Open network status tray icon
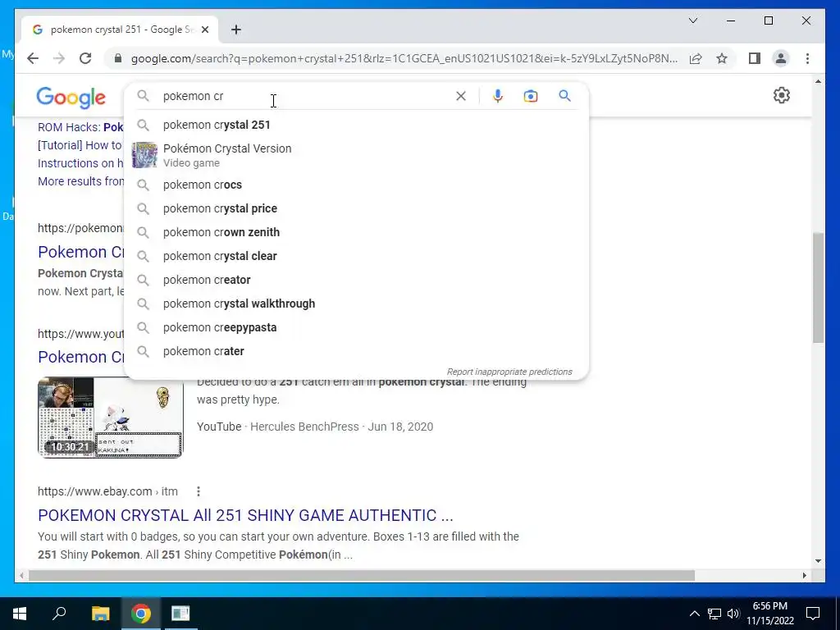This screenshot has height=630, width=840. point(714,614)
